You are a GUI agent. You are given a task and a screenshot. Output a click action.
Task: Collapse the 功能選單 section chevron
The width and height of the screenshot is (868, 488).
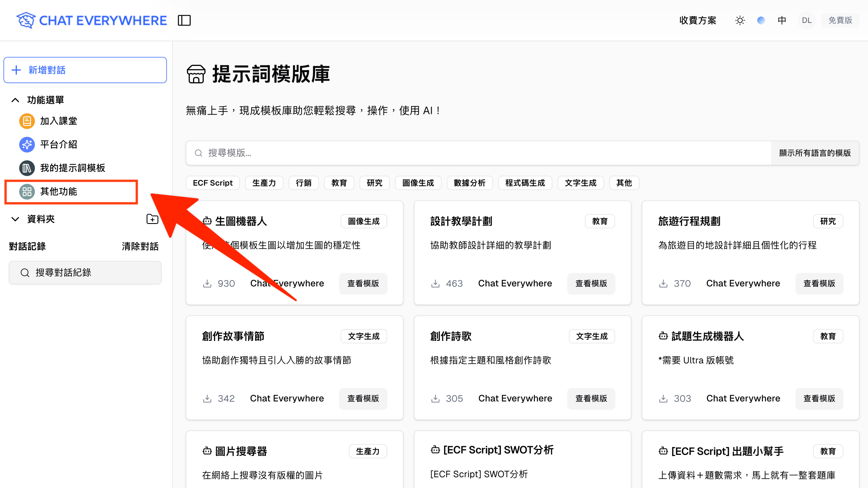click(x=15, y=100)
